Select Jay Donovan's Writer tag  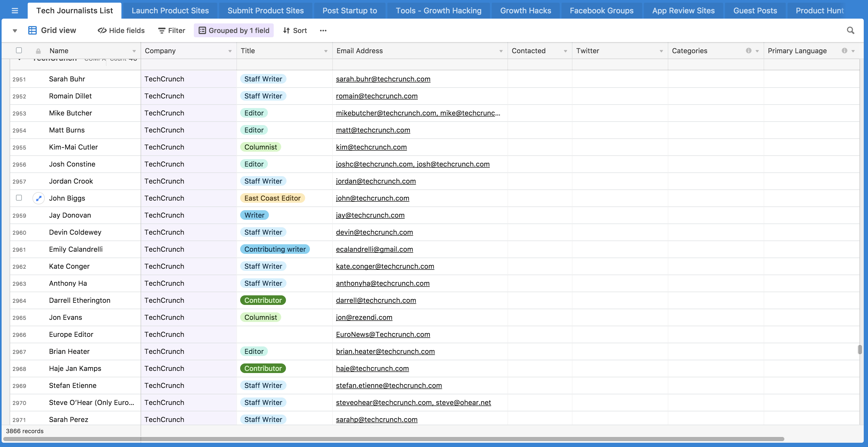click(x=254, y=216)
